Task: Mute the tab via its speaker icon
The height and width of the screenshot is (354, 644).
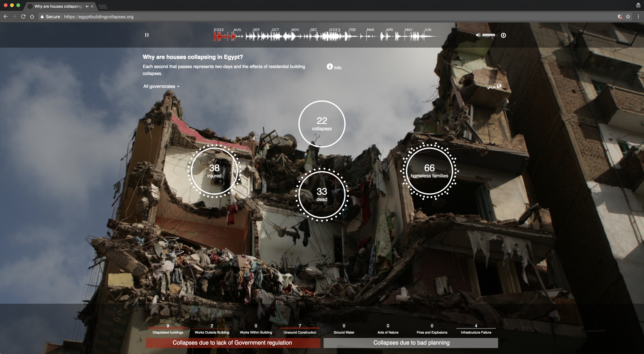Action: pos(87,6)
